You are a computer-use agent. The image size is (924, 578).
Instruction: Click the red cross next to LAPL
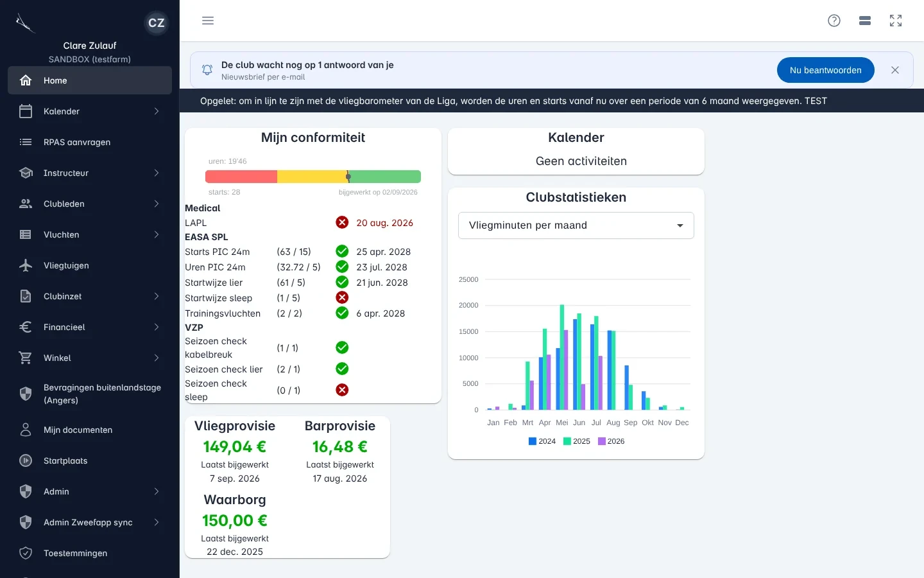[342, 222]
